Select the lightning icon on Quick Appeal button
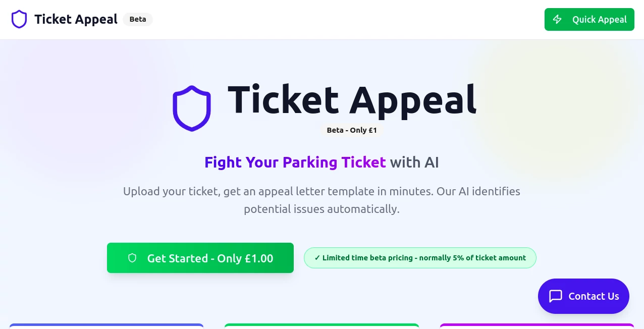The image size is (644, 329). point(557,19)
